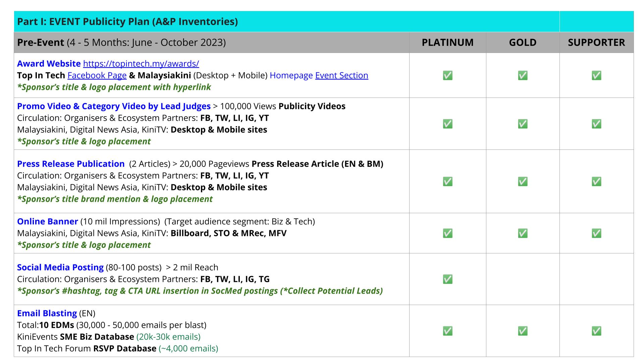This screenshot has width=644, height=362.
Task: Click 'Press Release Article (EN & BM)' text
Action: coord(317,164)
